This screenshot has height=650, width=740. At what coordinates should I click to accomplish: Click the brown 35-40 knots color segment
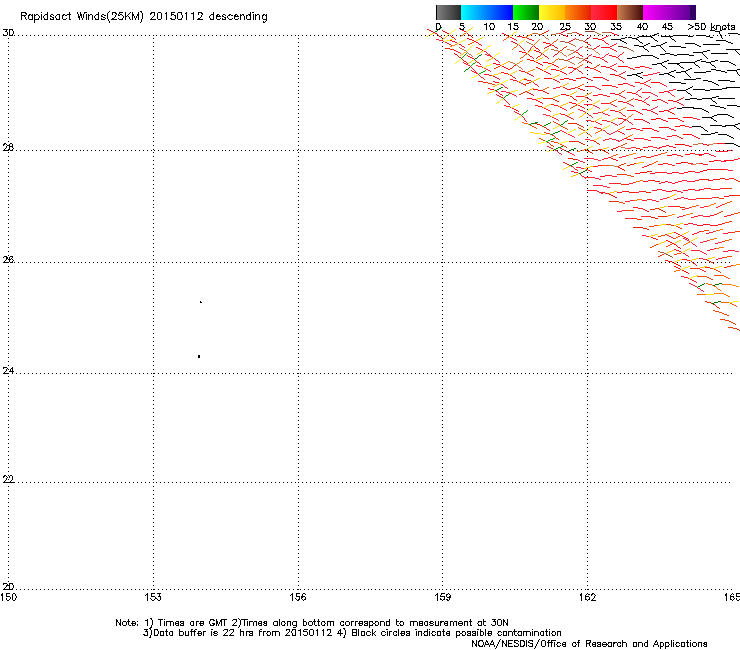tap(630, 12)
